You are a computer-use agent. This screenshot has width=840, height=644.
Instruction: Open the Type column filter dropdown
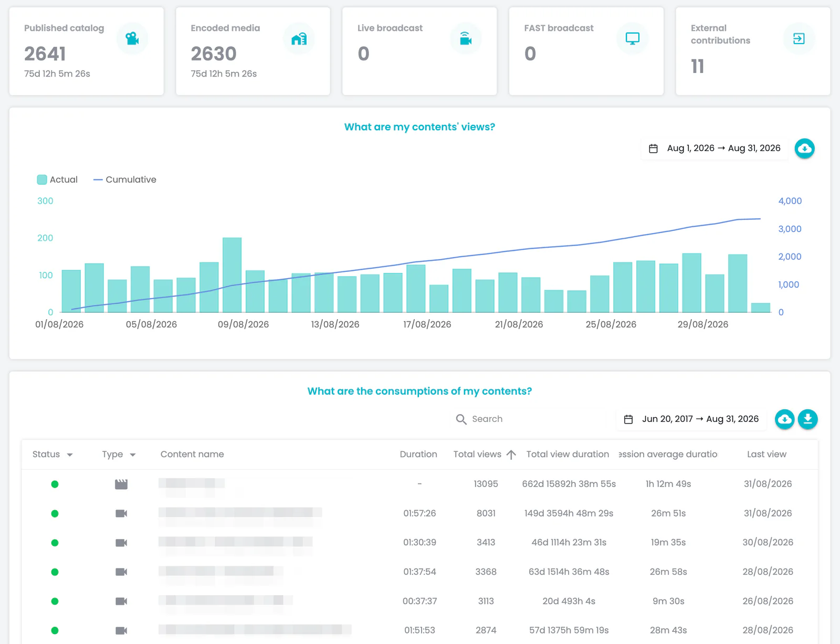(x=133, y=455)
